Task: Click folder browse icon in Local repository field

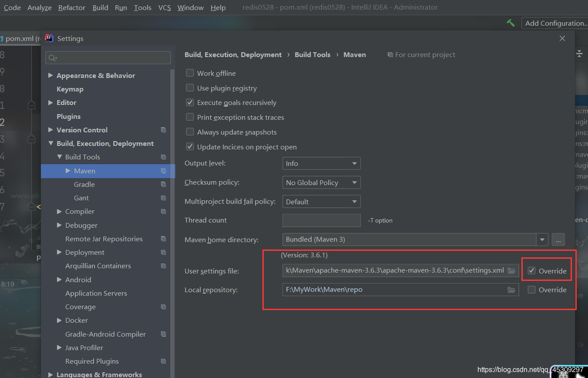Action: point(511,290)
